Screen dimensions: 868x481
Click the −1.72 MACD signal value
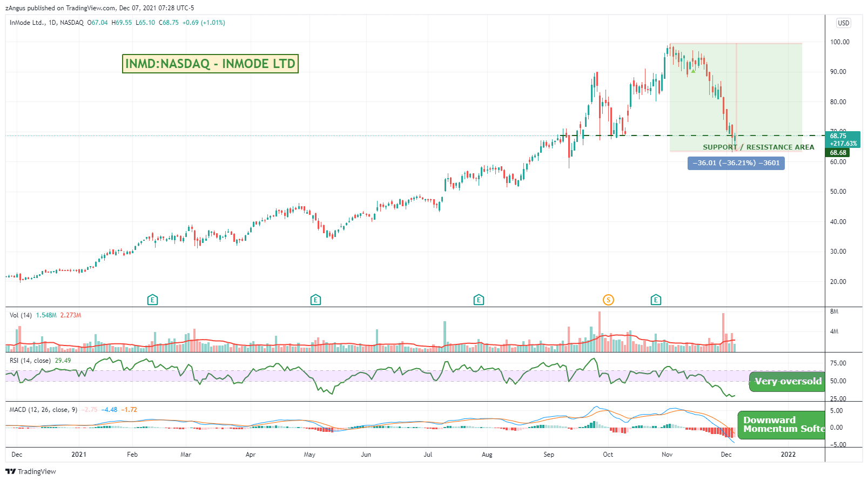click(x=129, y=410)
